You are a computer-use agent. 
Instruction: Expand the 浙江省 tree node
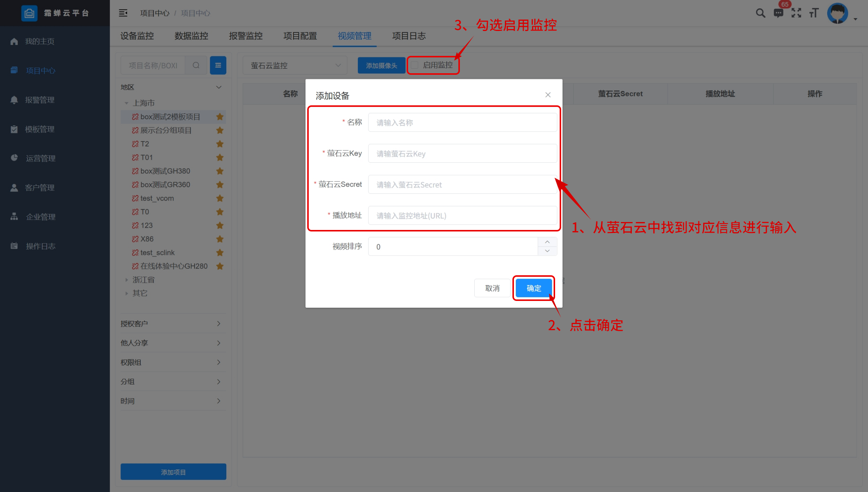click(127, 280)
